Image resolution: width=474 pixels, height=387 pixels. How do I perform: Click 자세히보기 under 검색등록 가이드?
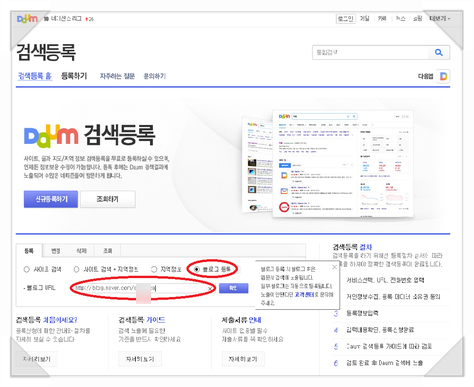click(140, 359)
